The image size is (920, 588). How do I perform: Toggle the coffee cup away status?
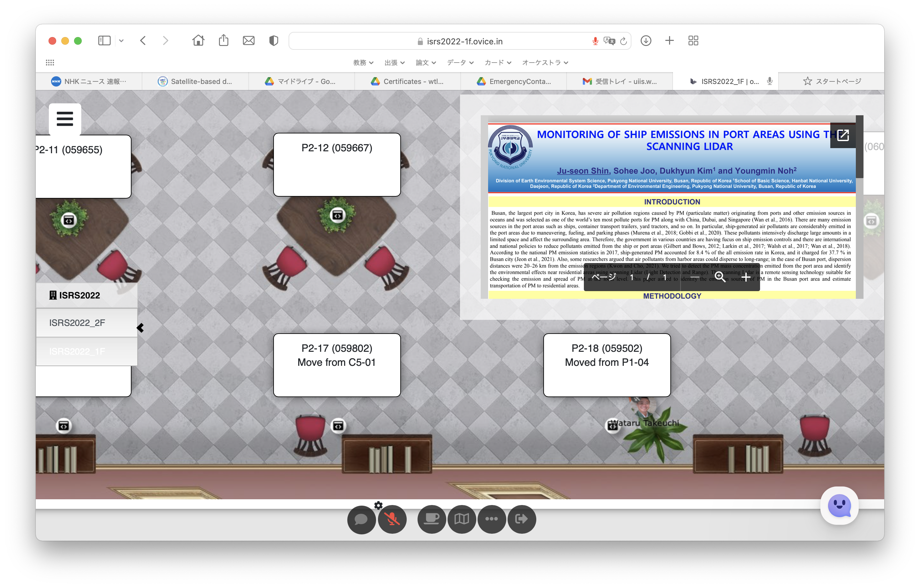coord(431,519)
